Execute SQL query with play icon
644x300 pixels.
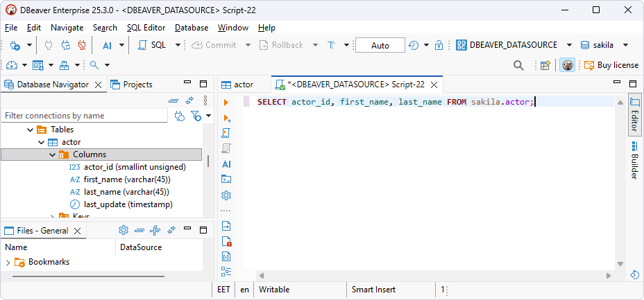[226, 103]
